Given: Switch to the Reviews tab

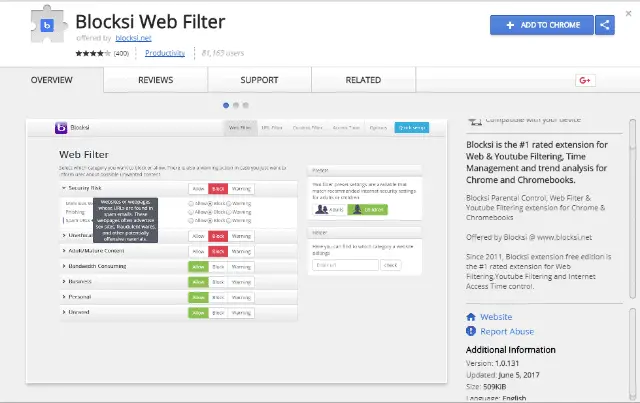Looking at the screenshot, I should pyautogui.click(x=156, y=80).
